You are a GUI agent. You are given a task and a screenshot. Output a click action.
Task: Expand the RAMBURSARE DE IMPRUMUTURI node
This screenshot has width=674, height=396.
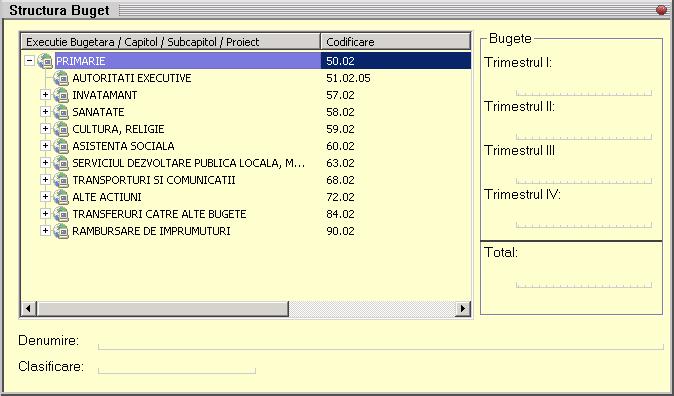coord(45,230)
